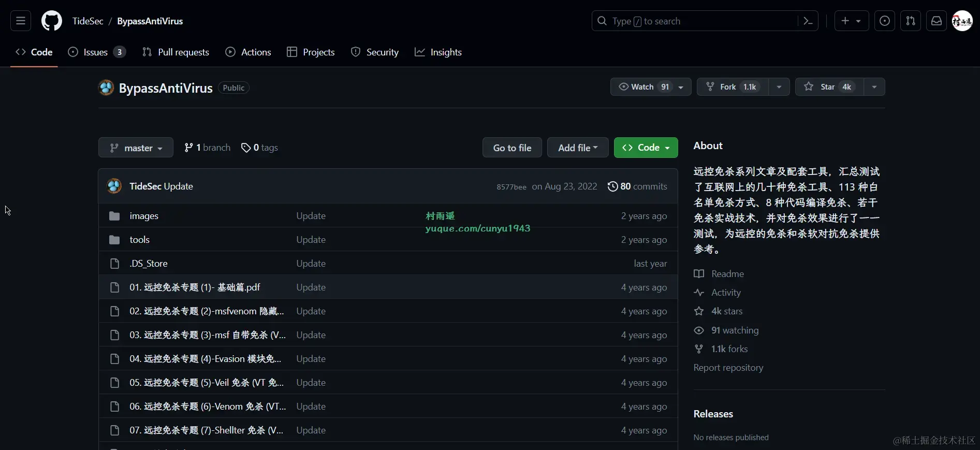Open the BypassAntiVirus breadcrumb link
Image resolution: width=980 pixels, height=450 pixels.
point(150,21)
